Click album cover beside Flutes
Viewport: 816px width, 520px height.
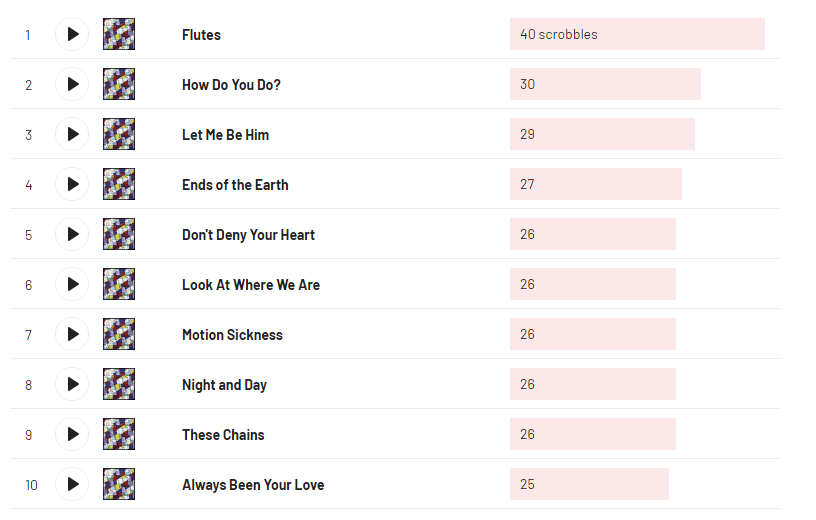(119, 34)
